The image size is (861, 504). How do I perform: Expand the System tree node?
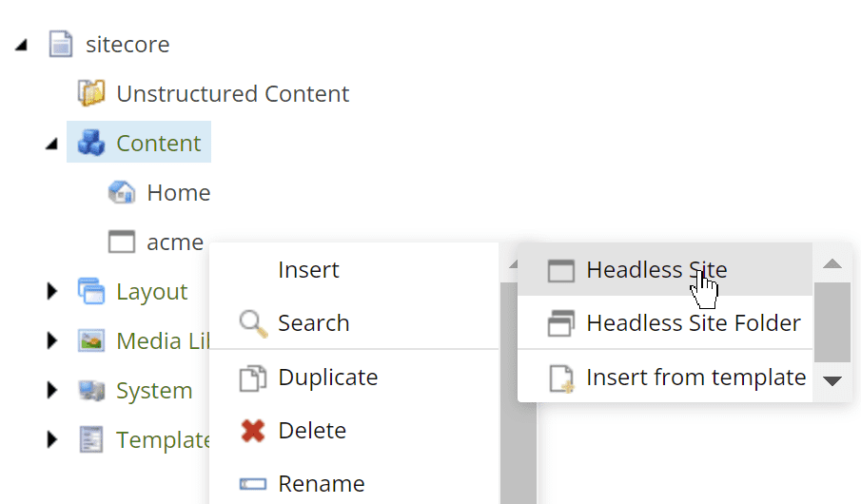tap(52, 391)
